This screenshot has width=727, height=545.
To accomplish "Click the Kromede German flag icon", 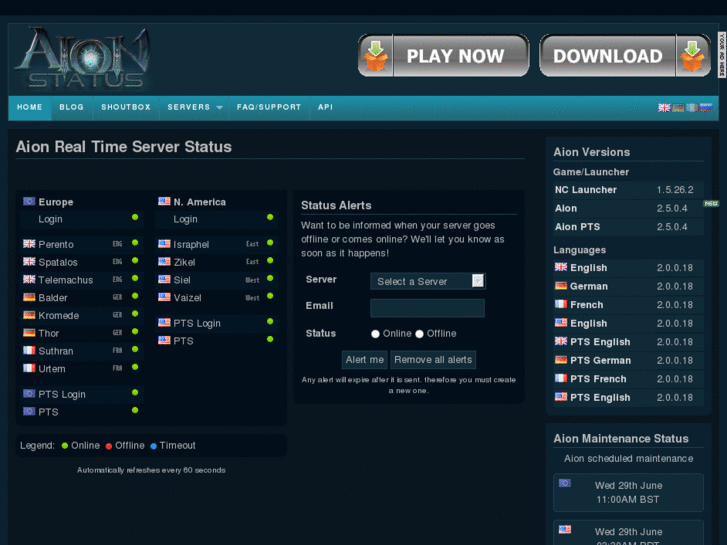I will coord(29,315).
